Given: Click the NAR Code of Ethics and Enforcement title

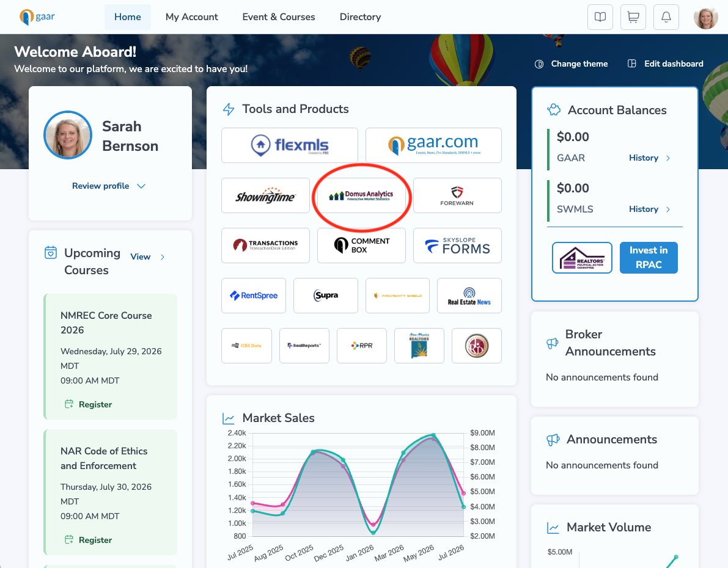Looking at the screenshot, I should click(x=104, y=459).
